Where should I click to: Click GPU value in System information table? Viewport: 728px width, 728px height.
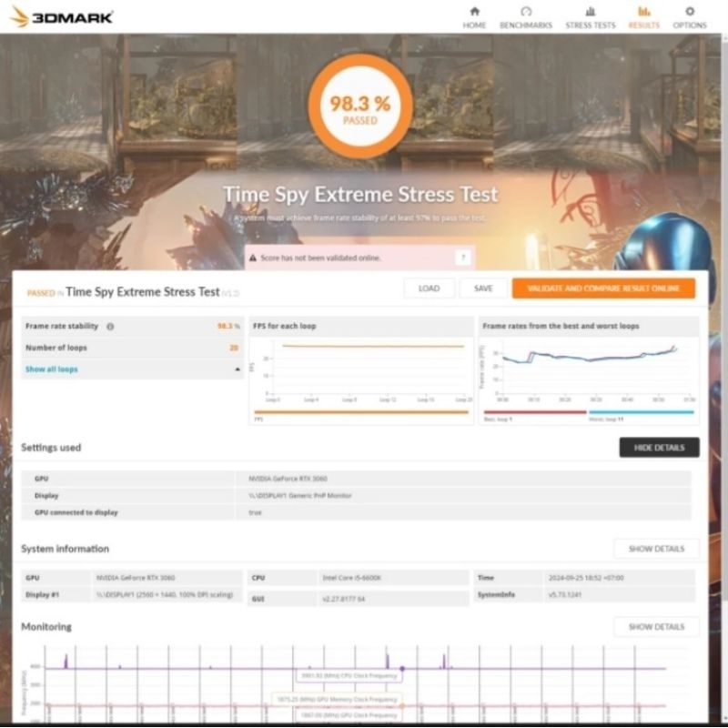pos(136,578)
